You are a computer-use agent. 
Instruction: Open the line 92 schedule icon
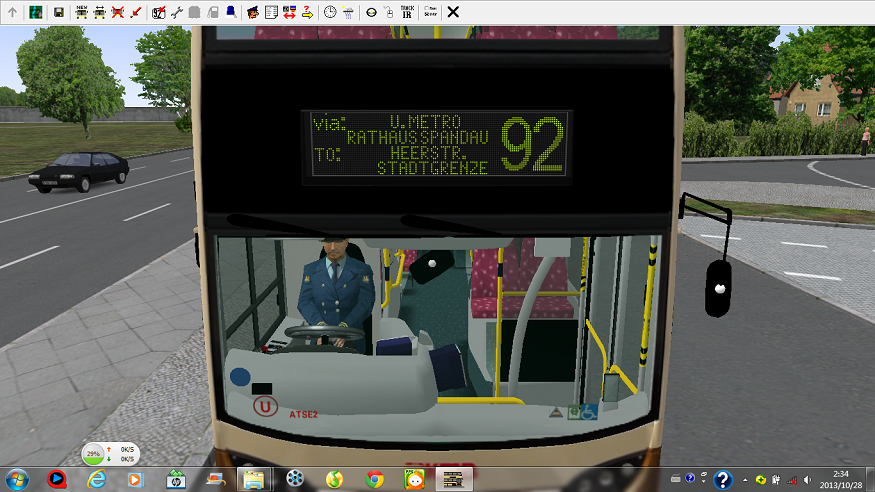[158, 12]
